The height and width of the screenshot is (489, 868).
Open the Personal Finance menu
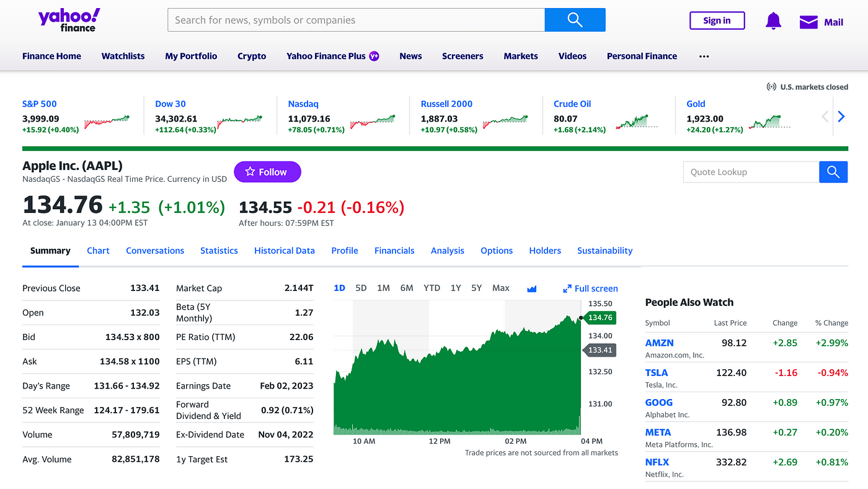[642, 56]
